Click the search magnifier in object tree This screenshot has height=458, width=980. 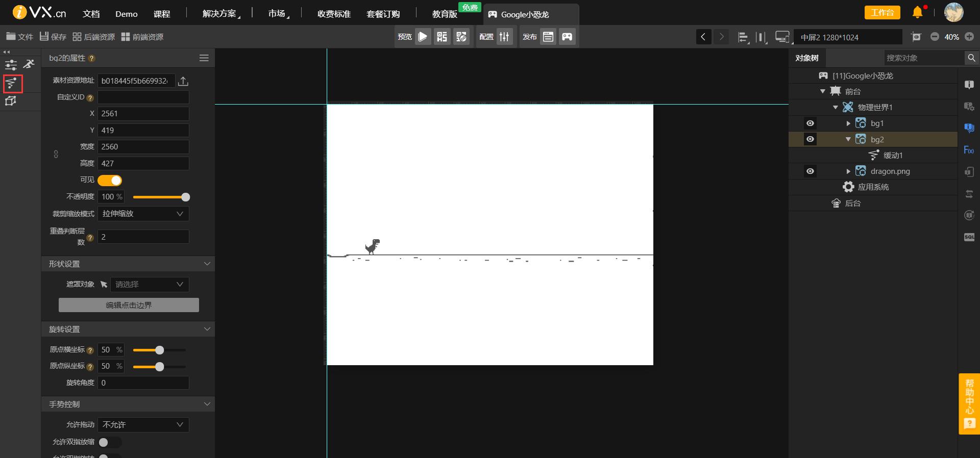(971, 58)
